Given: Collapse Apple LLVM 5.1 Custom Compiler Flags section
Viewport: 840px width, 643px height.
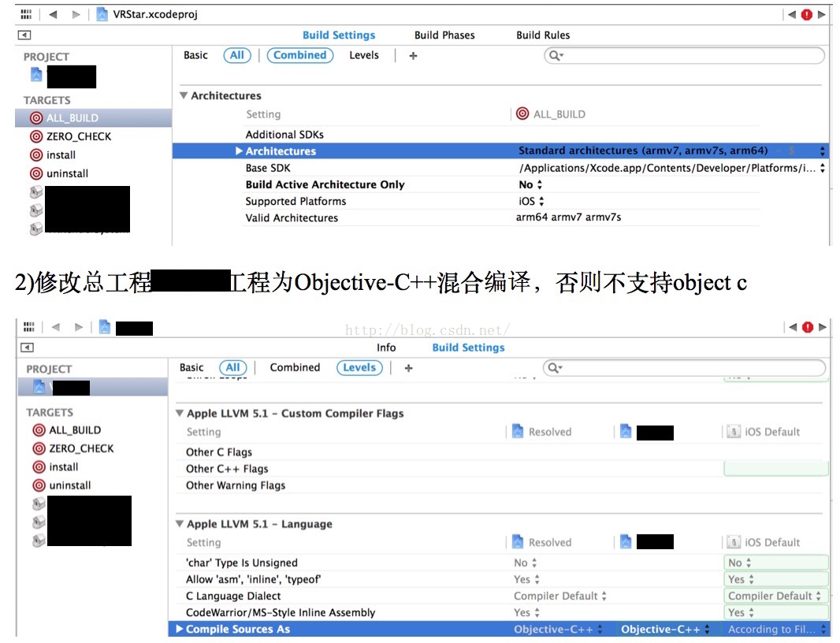Looking at the screenshot, I should coord(180,413).
